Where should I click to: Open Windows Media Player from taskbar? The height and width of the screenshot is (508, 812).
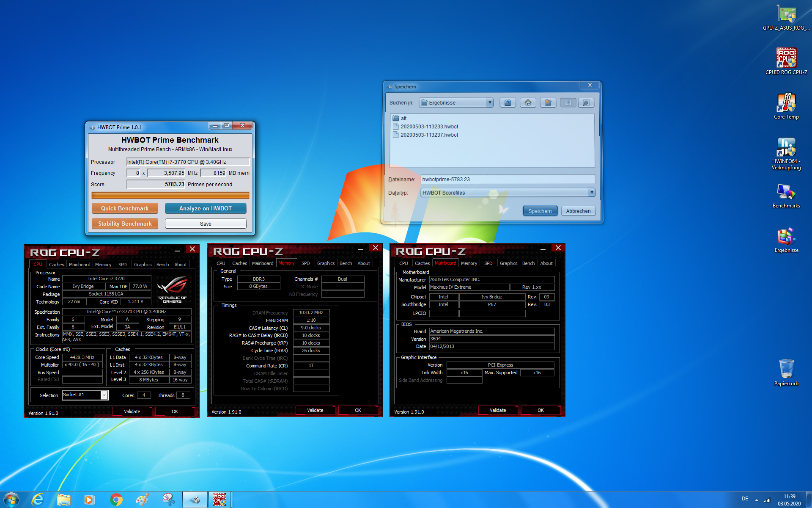pos(90,500)
